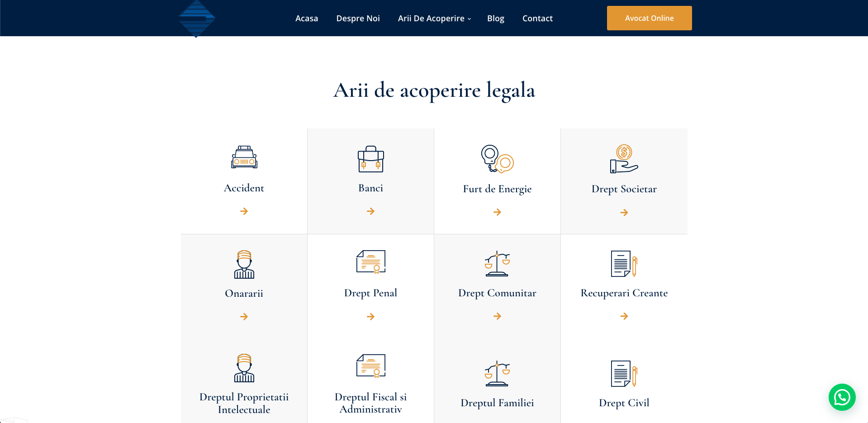
Task: Click the briefcase icon above Banci
Action: 371,159
